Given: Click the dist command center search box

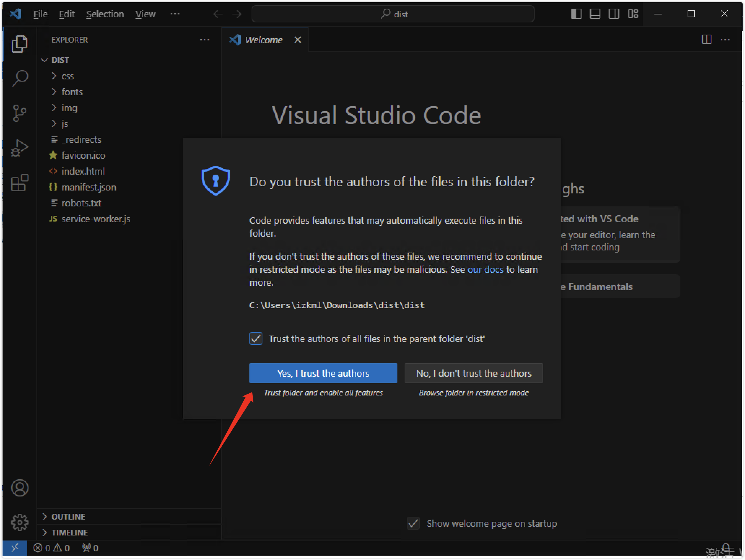Looking at the screenshot, I should [393, 14].
